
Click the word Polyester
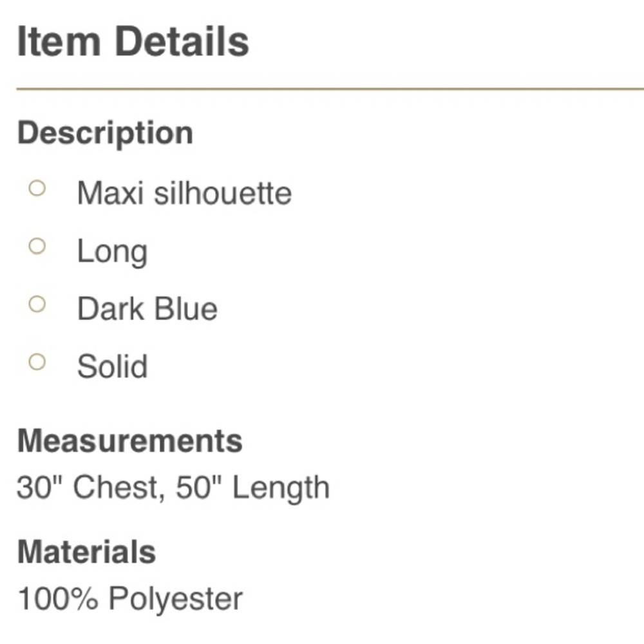175,599
